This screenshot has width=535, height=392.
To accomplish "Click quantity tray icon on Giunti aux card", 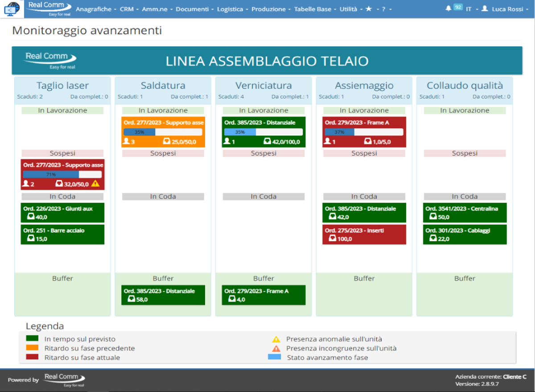I will pyautogui.click(x=31, y=217).
